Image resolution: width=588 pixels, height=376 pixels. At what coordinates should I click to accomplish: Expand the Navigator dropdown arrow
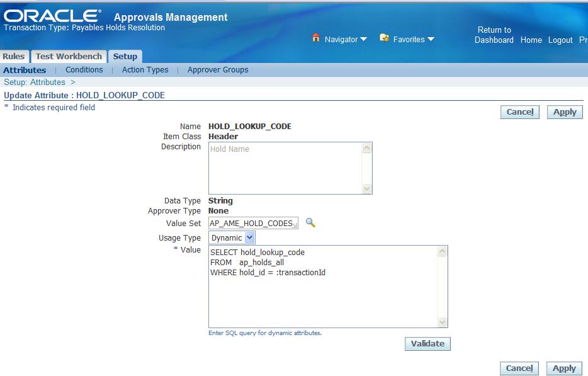pyautogui.click(x=363, y=40)
